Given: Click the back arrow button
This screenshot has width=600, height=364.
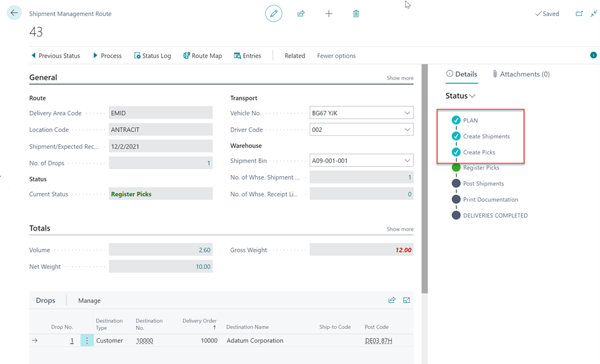Looking at the screenshot, I should [x=14, y=13].
